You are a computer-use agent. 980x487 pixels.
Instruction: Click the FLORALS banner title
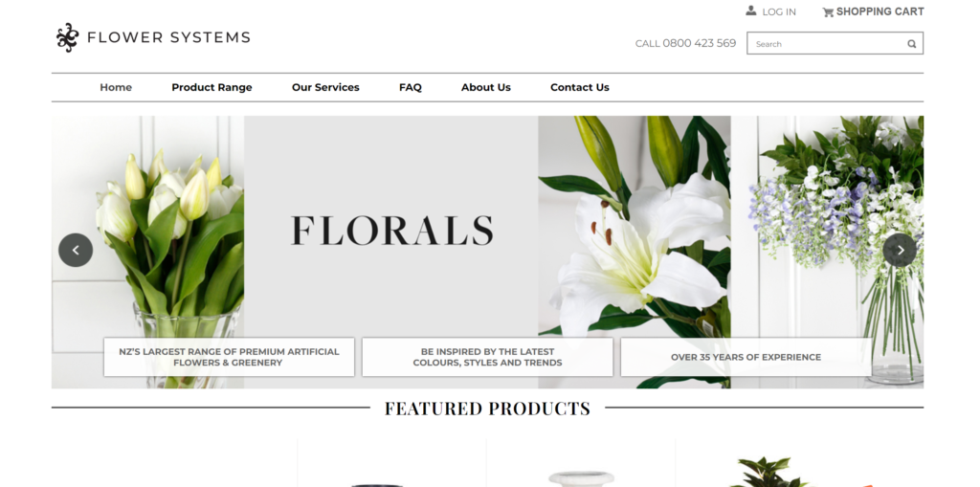[391, 231]
